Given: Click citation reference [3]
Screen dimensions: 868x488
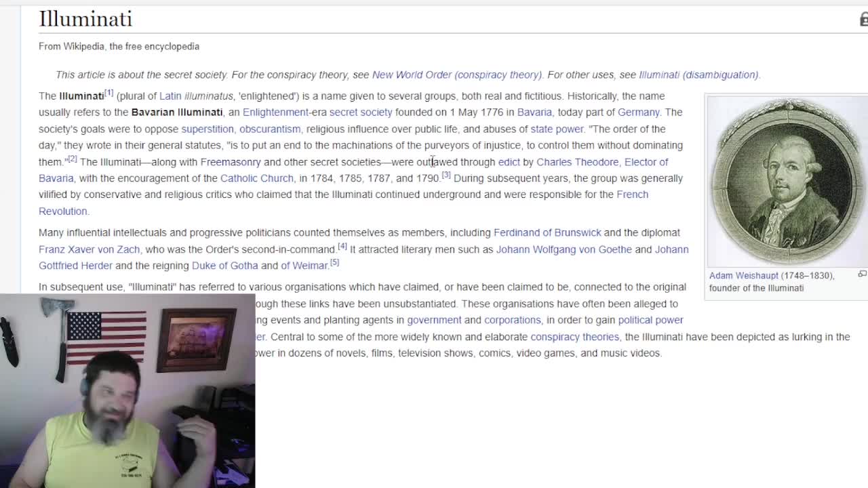Looking at the screenshot, I should pos(446,175).
